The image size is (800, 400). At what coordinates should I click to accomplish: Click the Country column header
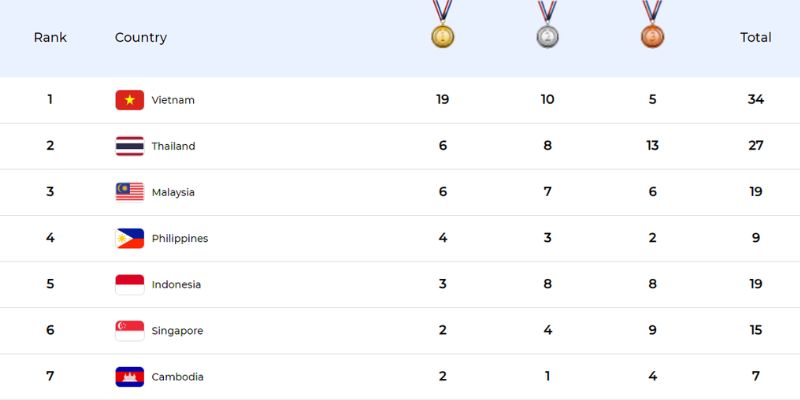pyautogui.click(x=141, y=38)
